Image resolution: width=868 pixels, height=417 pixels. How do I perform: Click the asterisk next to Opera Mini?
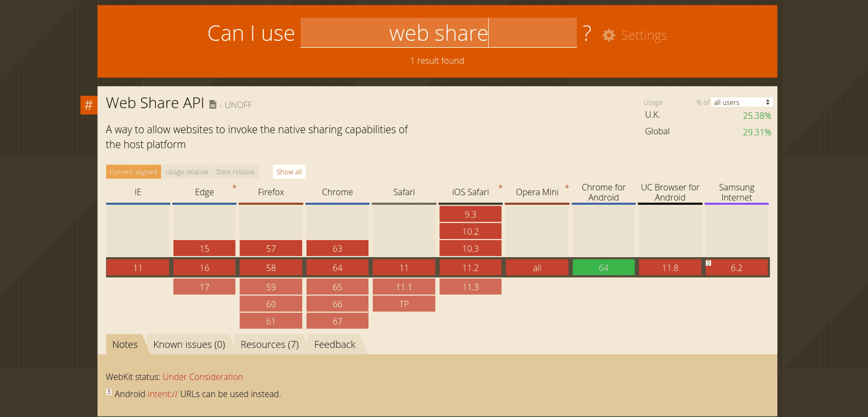(x=566, y=187)
